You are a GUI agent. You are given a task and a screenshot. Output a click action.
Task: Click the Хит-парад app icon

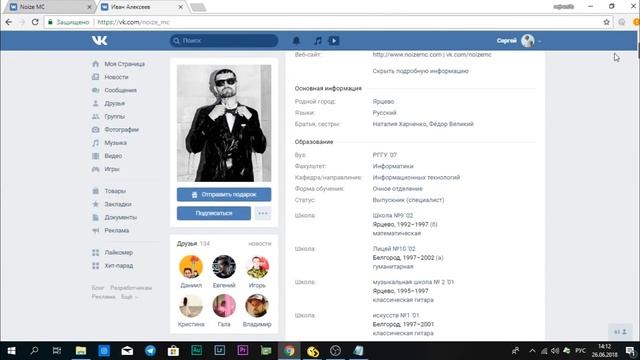point(96,266)
